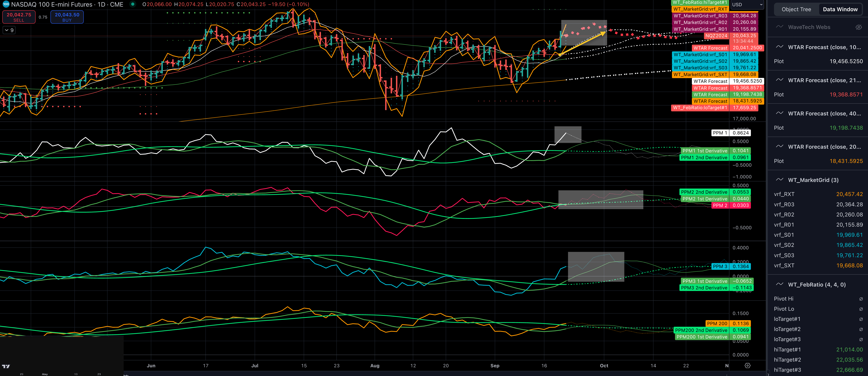The height and width of the screenshot is (376, 868).
Task: Click the wave icon beside WT_MarketGrid (3)
Action: [779, 180]
